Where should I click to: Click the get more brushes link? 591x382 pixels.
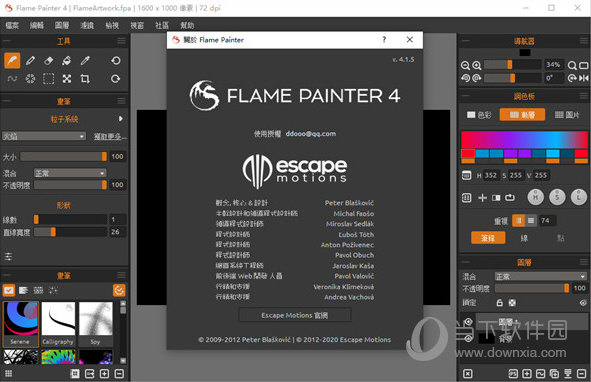pos(110,137)
